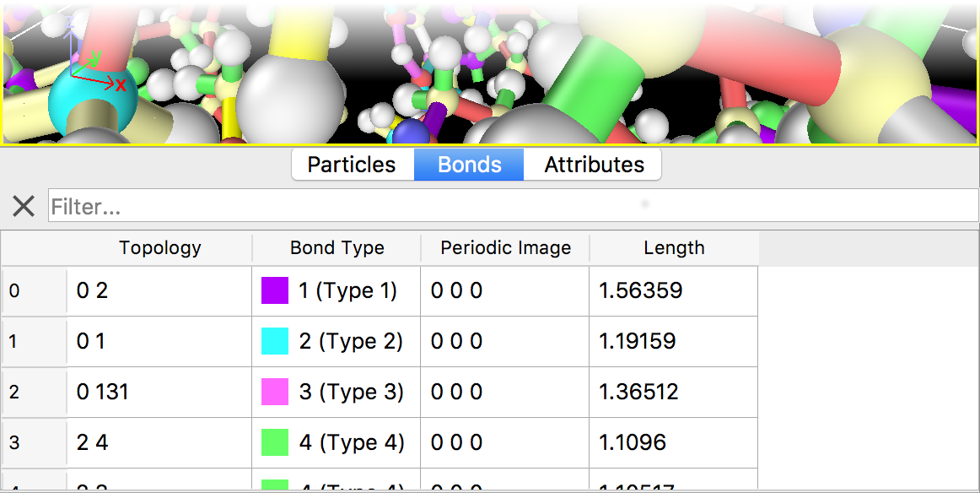The height and width of the screenshot is (493, 980).
Task: Click the length value 1.1096
Action: coord(633,443)
